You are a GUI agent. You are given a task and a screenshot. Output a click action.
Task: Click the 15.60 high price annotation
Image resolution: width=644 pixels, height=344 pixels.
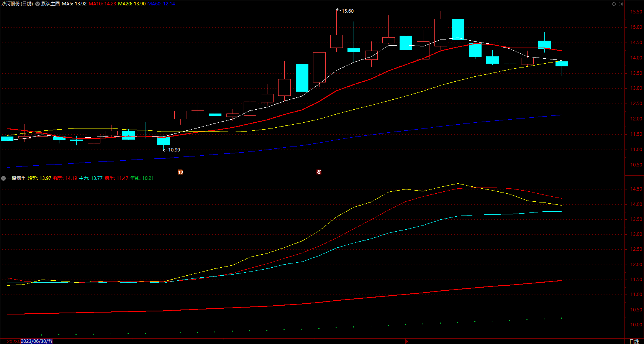coord(347,11)
